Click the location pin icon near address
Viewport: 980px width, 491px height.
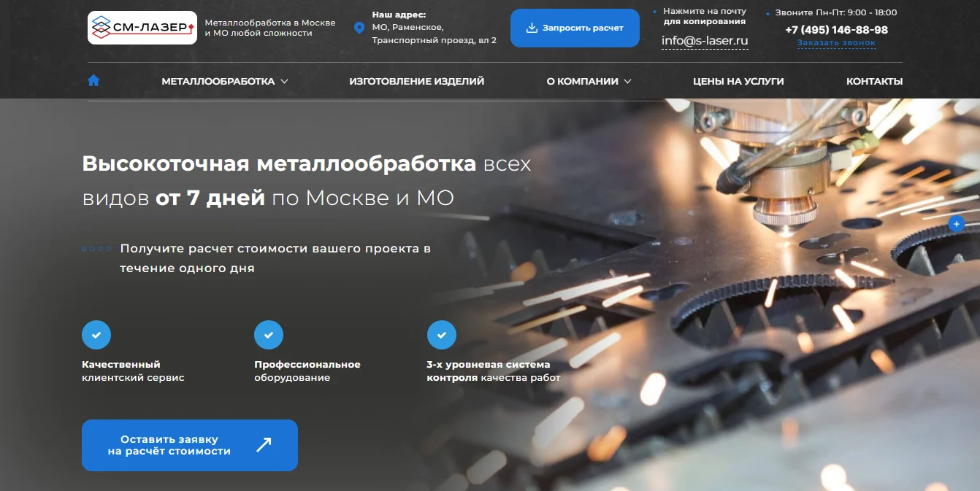359,28
